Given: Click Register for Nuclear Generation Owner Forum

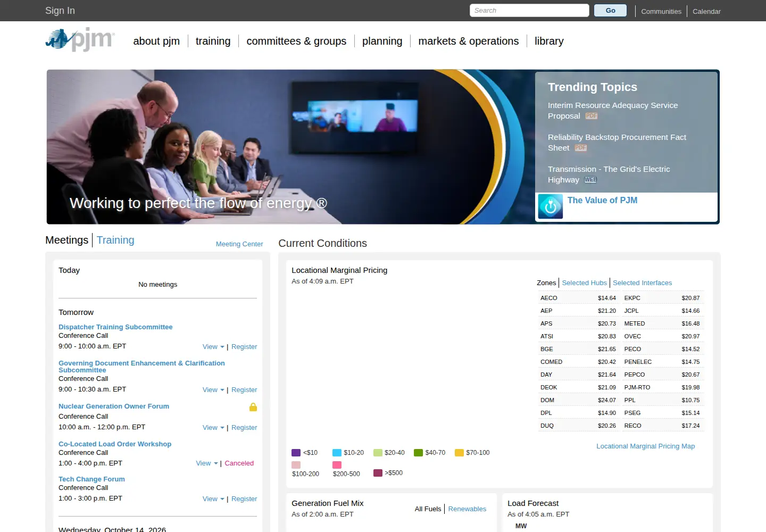Looking at the screenshot, I should tap(244, 428).
